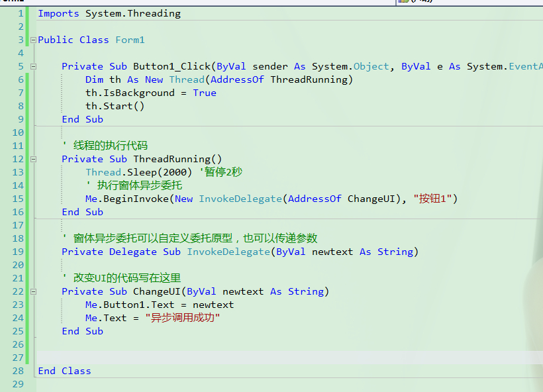Collapse the ChangeUI sub outline

pos(33,291)
